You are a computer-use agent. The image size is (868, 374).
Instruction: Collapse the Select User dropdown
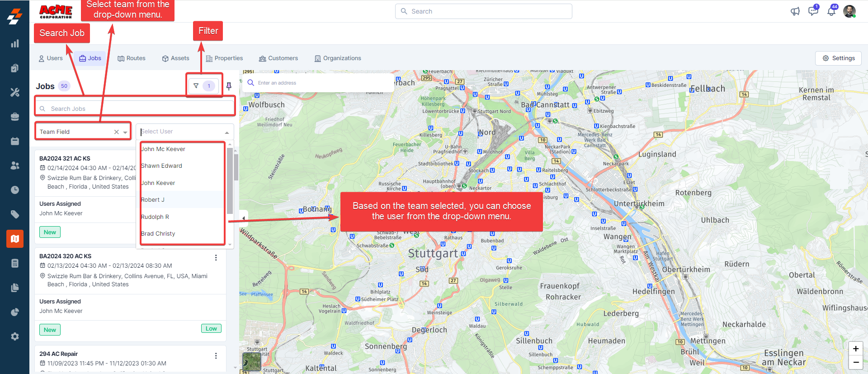click(x=226, y=132)
